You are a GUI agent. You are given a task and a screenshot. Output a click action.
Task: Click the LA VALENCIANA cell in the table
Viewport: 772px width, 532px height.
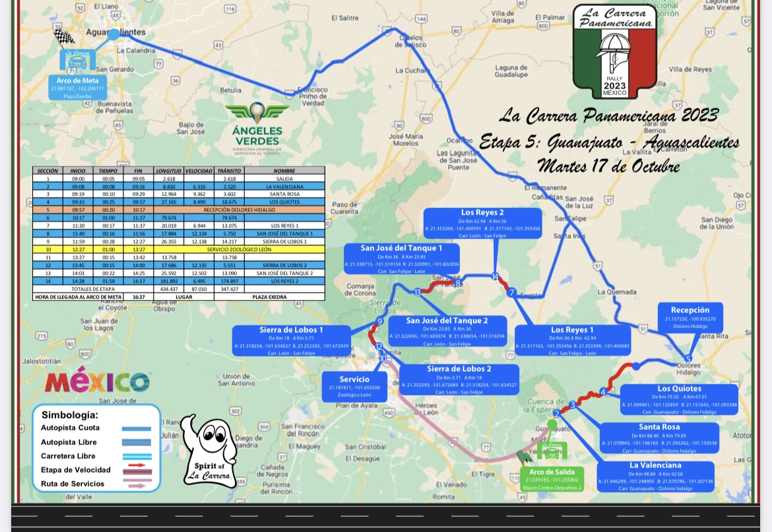click(284, 187)
